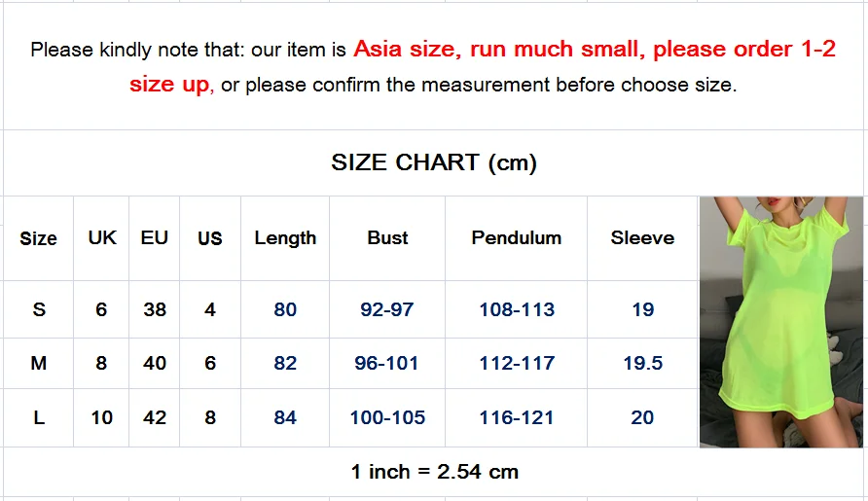
Task: Select the Size column header cell
Action: pos(38,238)
